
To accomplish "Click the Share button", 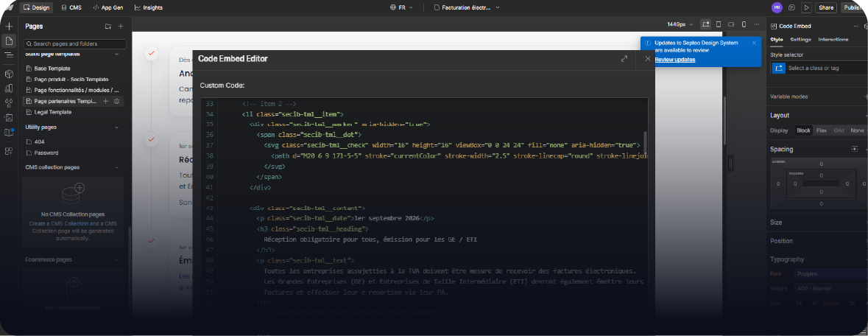I will coord(826,7).
